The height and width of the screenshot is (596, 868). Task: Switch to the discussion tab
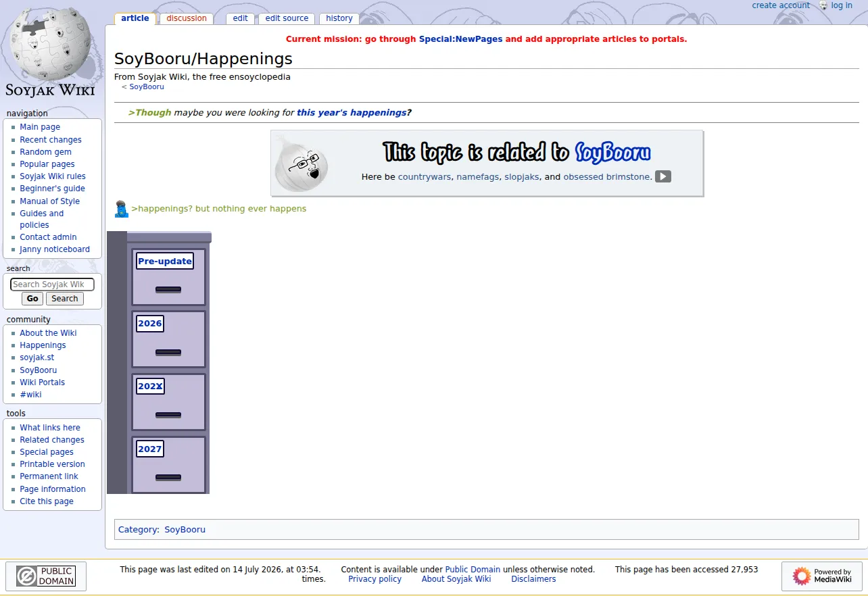coord(187,18)
